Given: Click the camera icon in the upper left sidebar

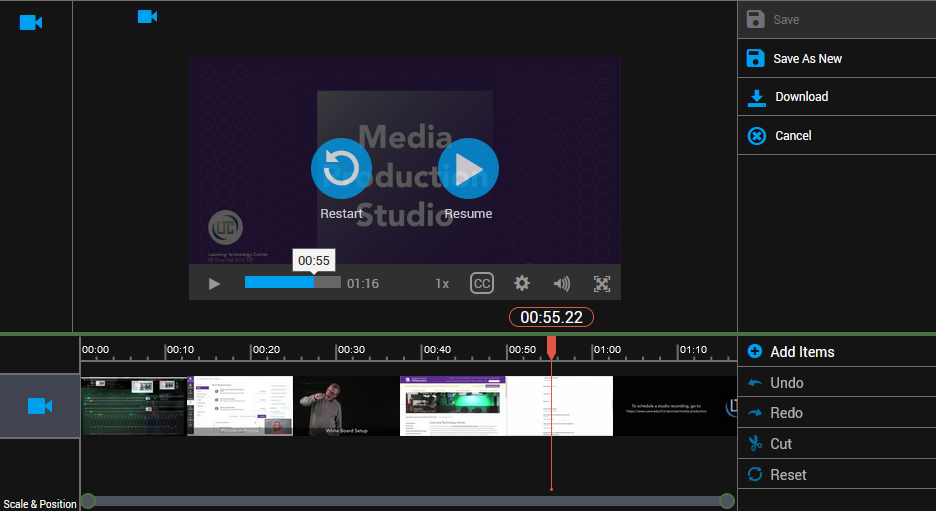Looking at the screenshot, I should coord(31,23).
